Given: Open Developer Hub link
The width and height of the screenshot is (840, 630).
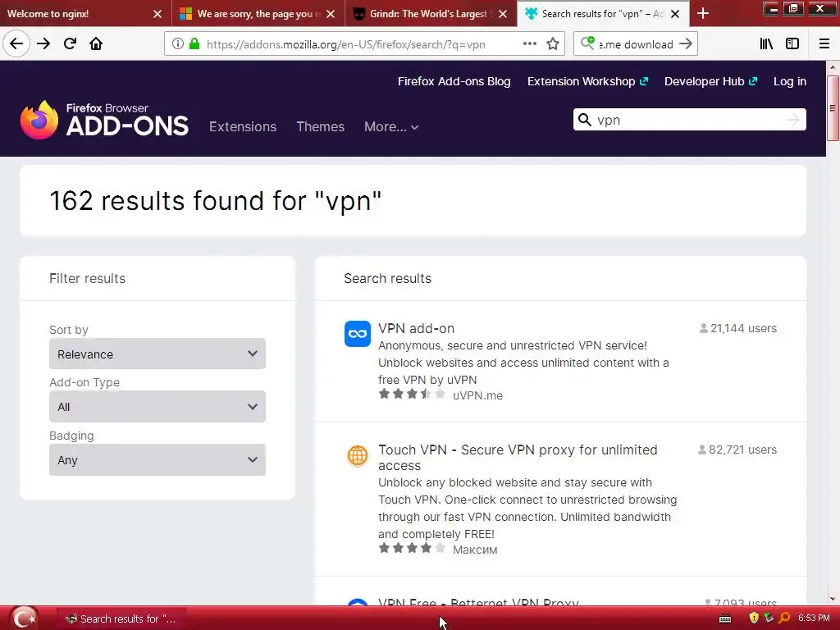Looking at the screenshot, I should tap(710, 81).
